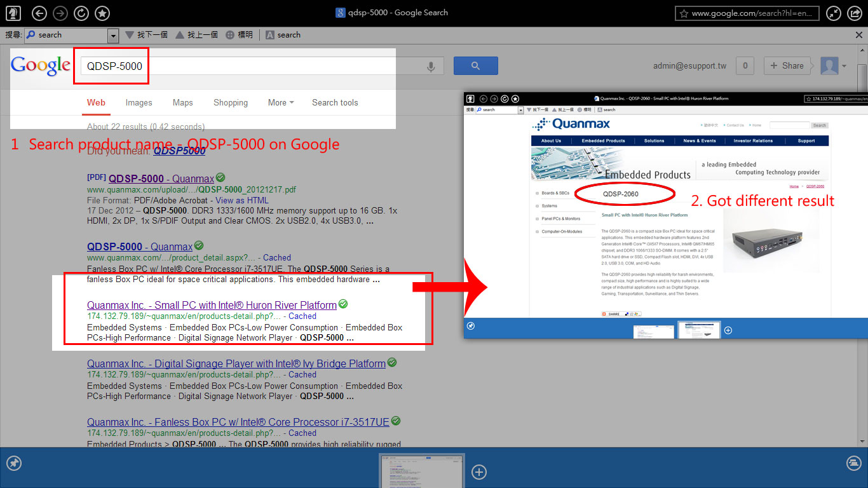
Task: Open the More dropdown in Google navigation
Action: coord(281,102)
